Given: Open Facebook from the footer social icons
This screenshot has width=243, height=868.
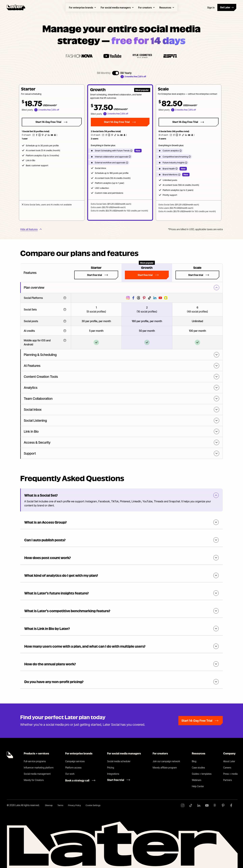Looking at the screenshot, I should click(231, 805).
